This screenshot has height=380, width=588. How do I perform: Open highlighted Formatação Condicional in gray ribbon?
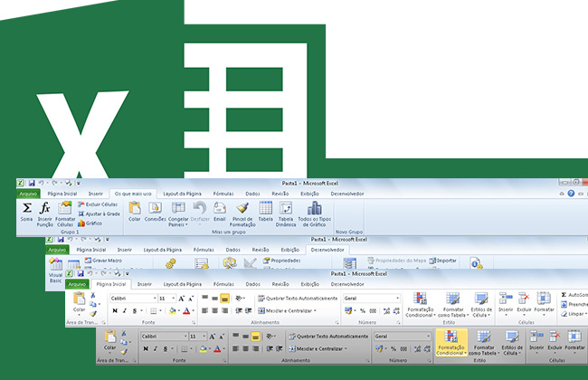pyautogui.click(x=451, y=342)
